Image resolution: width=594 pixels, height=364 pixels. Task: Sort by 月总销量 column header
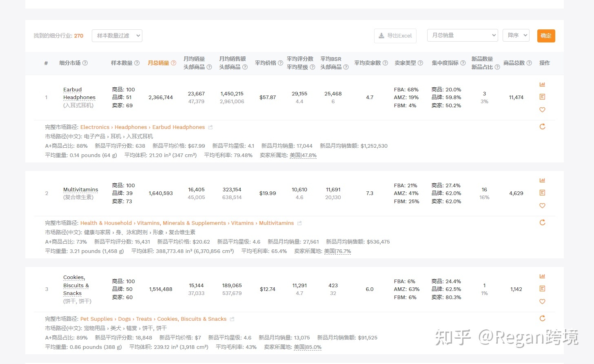[x=158, y=63]
